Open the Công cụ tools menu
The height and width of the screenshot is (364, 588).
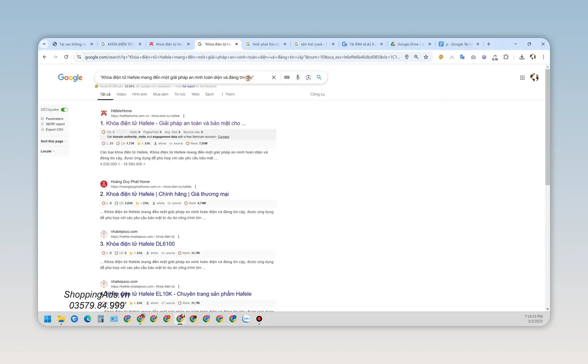(x=318, y=94)
